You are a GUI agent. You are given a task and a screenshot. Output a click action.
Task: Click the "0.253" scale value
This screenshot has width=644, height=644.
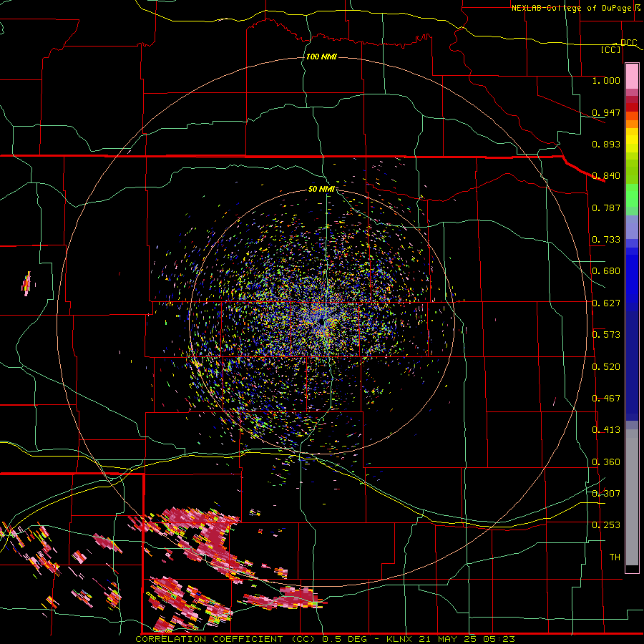point(606,525)
